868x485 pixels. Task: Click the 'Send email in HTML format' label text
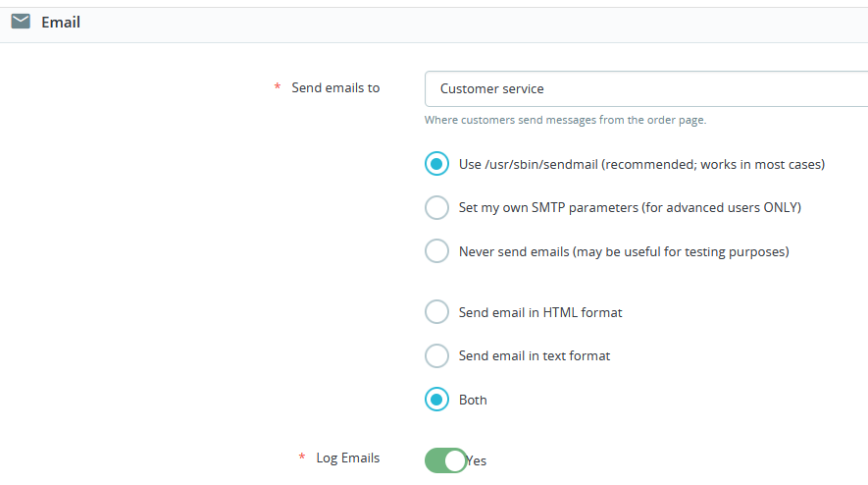(x=540, y=312)
